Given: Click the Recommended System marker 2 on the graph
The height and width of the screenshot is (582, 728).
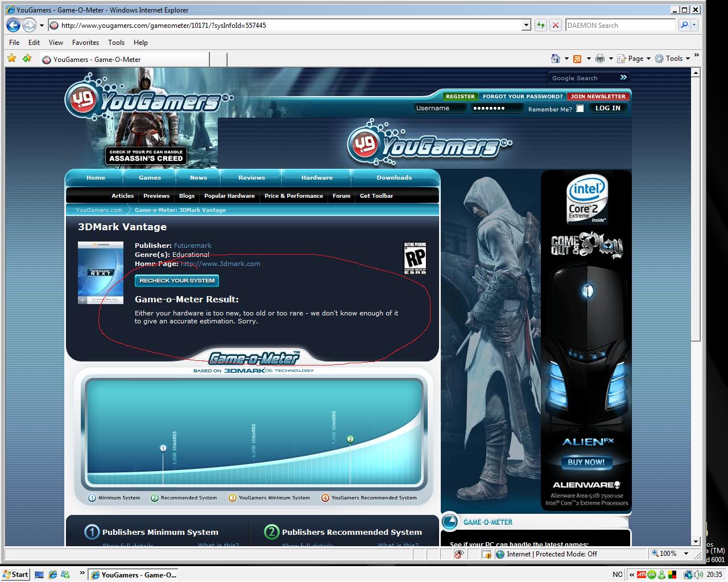Looking at the screenshot, I should pyautogui.click(x=350, y=439).
